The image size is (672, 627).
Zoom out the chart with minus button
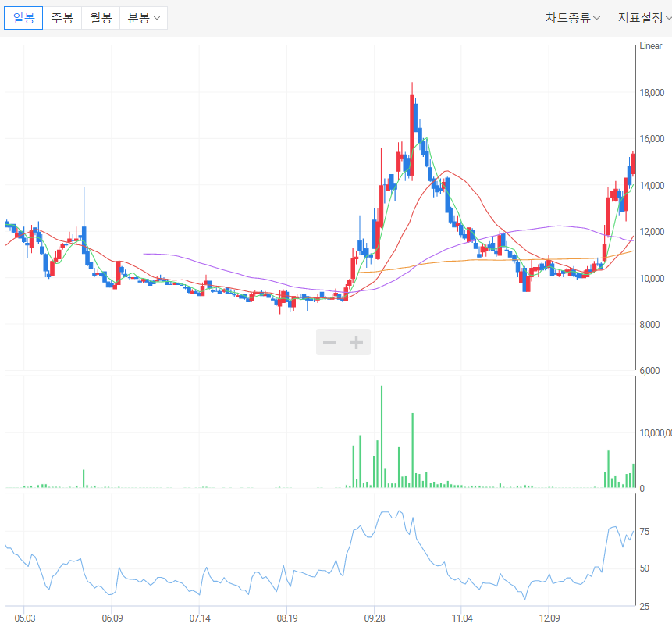click(x=329, y=342)
